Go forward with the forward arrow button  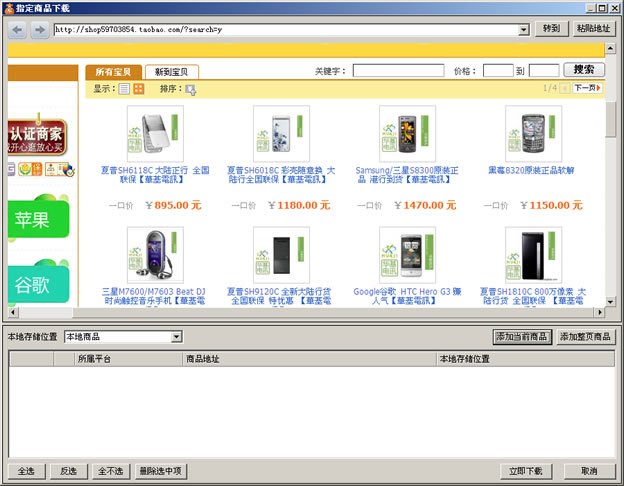[x=40, y=30]
